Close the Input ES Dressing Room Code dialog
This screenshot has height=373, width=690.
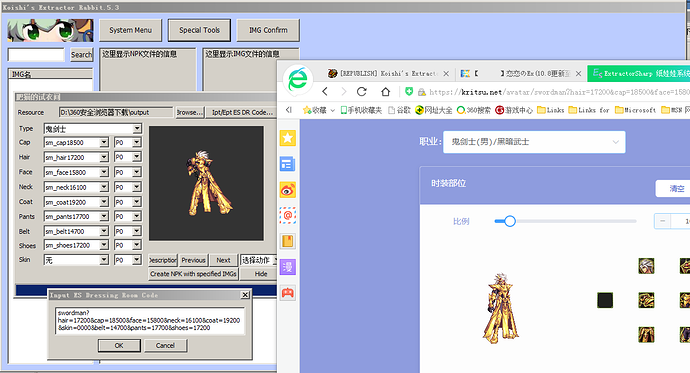245,295
